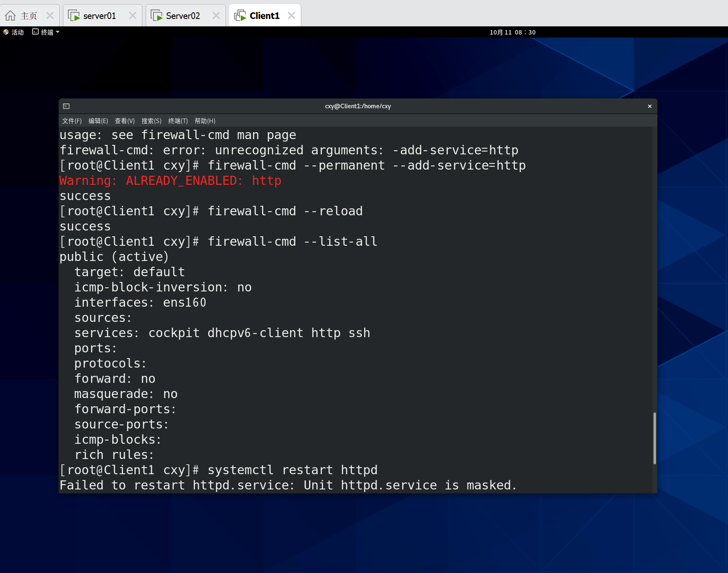Click the 'interfaces: ens160' line
This screenshot has width=728, height=573.
pos(140,303)
